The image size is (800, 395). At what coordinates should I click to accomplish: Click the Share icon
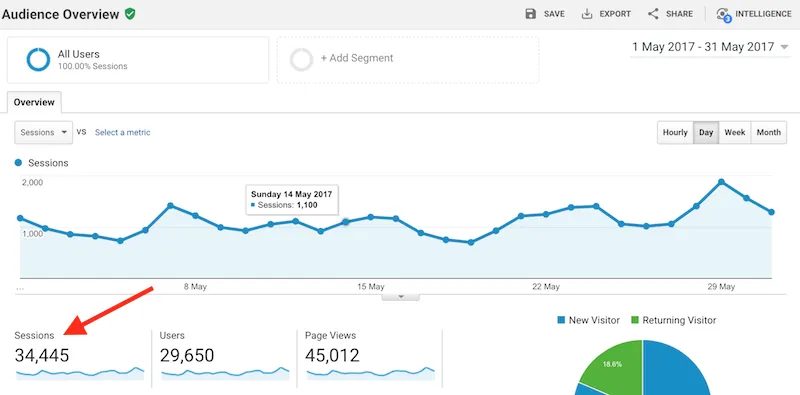[653, 14]
